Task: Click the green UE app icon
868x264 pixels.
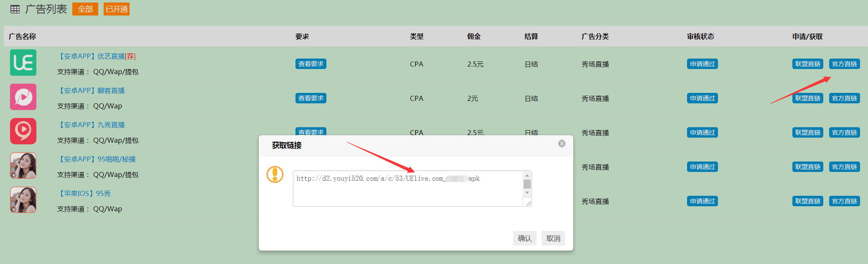Action: [23, 63]
